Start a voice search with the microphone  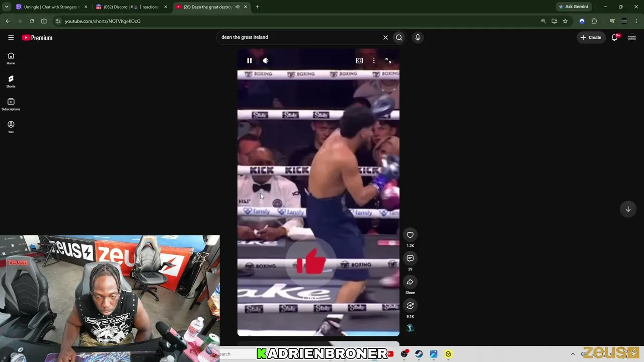coord(418,37)
